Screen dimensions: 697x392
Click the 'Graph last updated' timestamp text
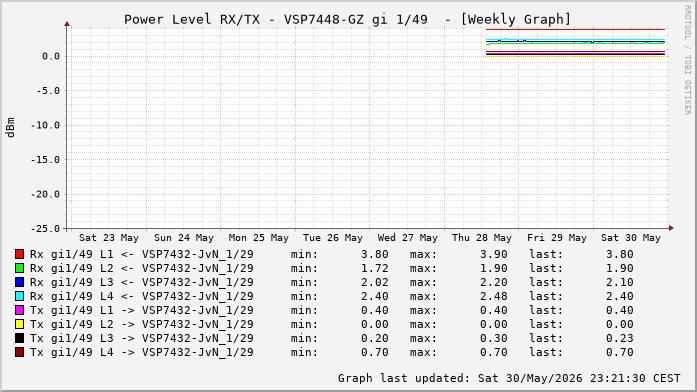[x=509, y=378]
